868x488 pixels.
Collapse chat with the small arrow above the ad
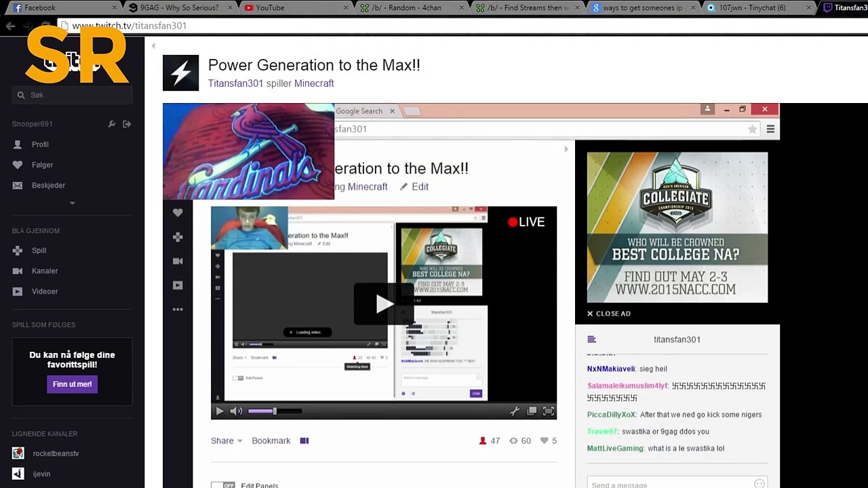coord(566,149)
